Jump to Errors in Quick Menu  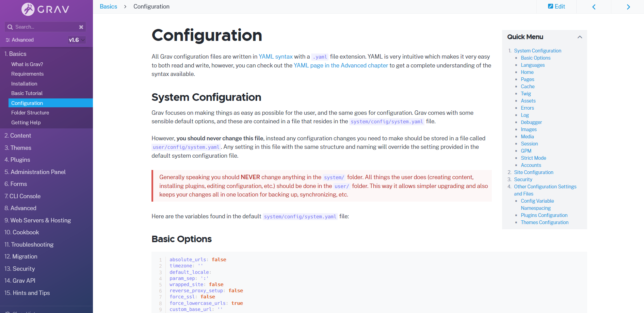527,108
